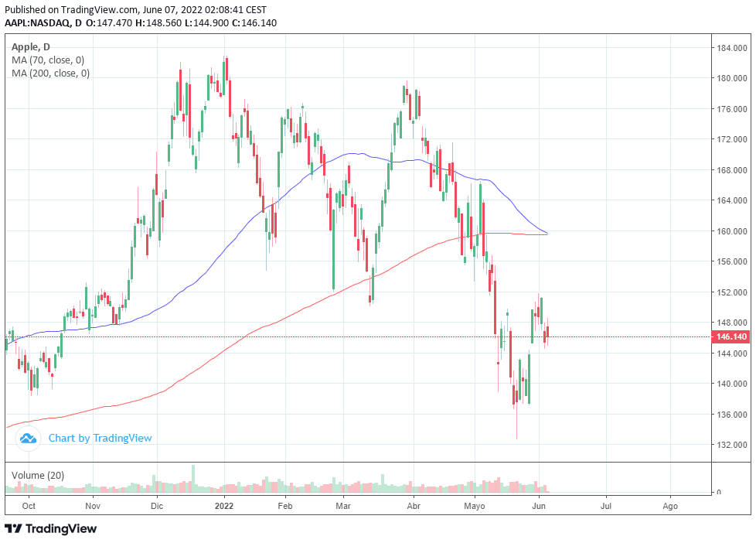Click the AAPL:NASDAQ, D symbol header
Viewport: 756px width, 543px height.
tap(43, 22)
